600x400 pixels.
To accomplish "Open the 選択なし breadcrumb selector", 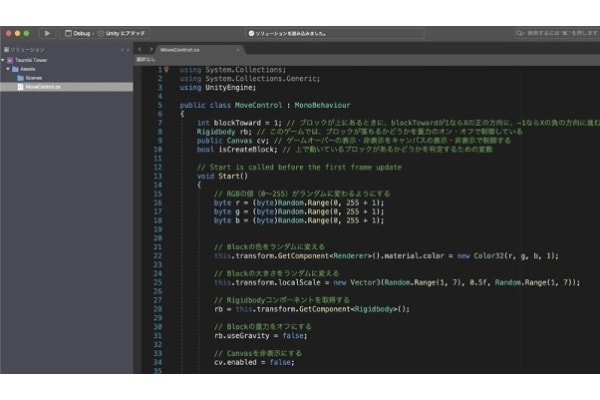I will coord(146,60).
